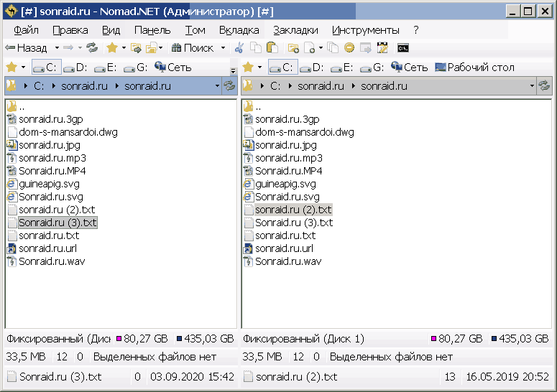Select drive D: in the right panel

coord(312,67)
